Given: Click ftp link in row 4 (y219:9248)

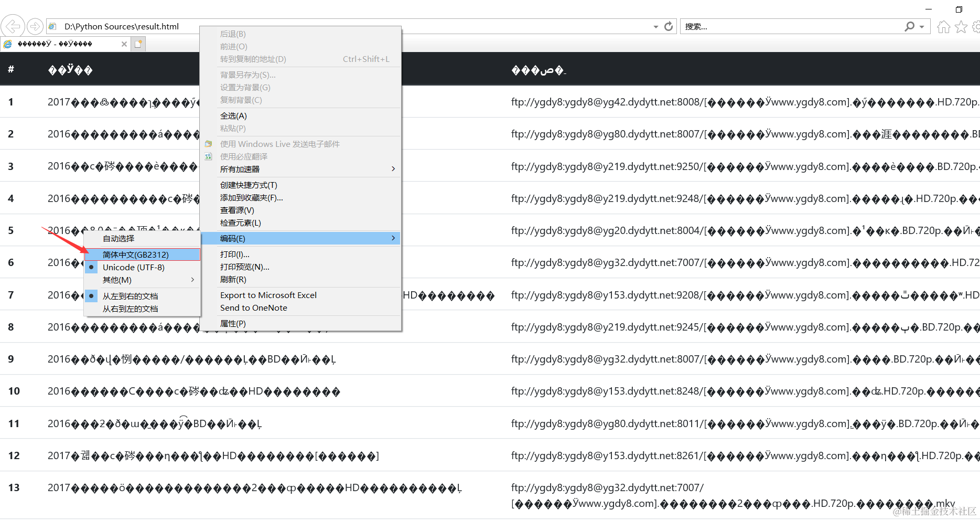Looking at the screenshot, I should [745, 198].
